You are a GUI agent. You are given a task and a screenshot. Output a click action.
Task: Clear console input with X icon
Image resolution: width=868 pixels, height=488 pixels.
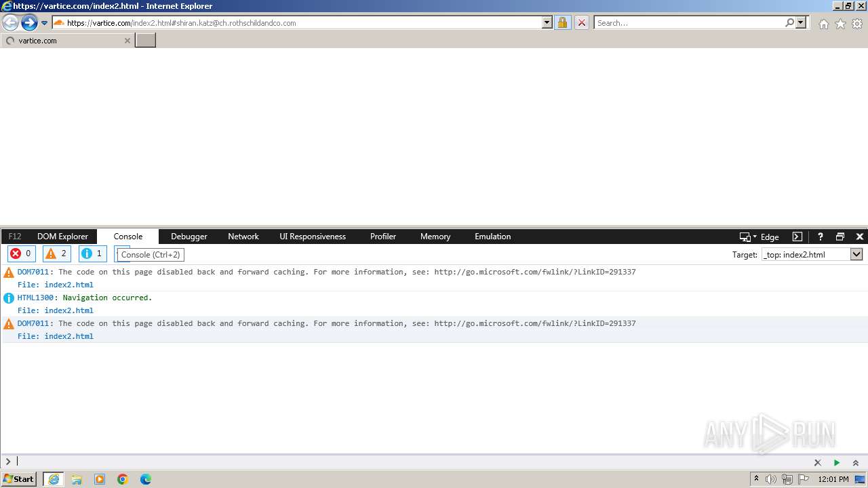point(817,462)
